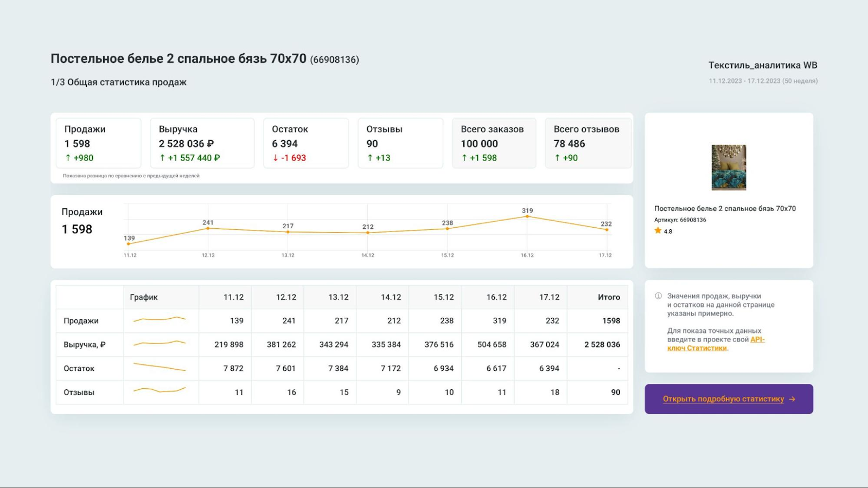Click the sales sparkline in Продажи row
Viewport: 868px width, 488px height.
[x=159, y=320]
